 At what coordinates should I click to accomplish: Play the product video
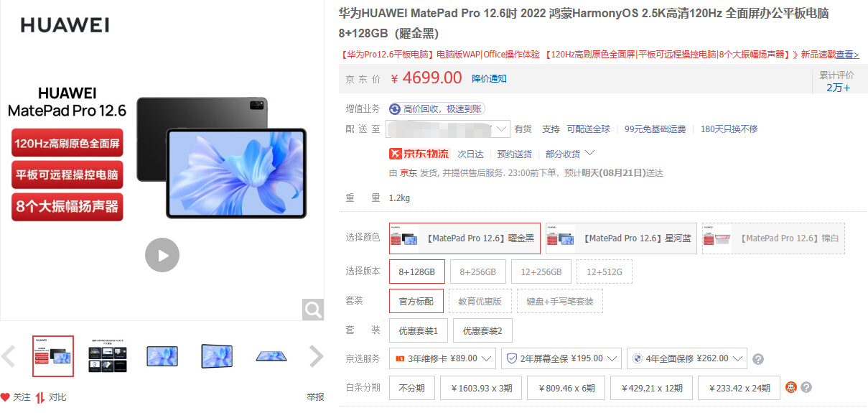click(162, 255)
